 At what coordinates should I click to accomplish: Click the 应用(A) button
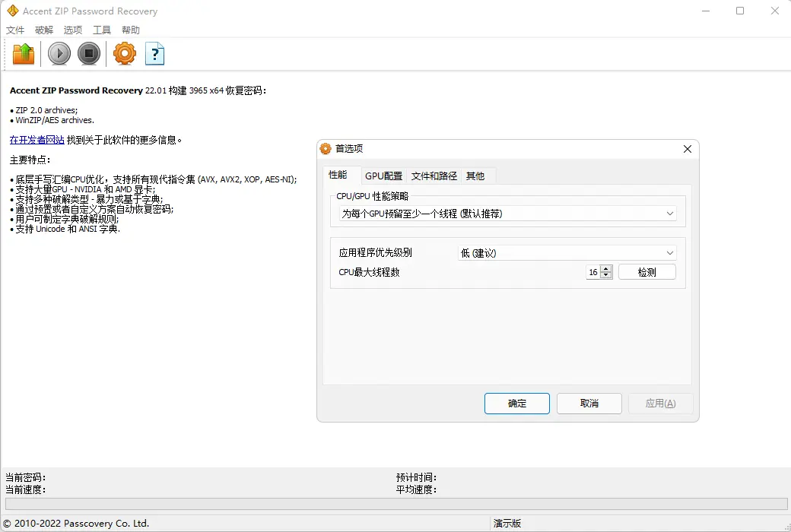point(661,404)
